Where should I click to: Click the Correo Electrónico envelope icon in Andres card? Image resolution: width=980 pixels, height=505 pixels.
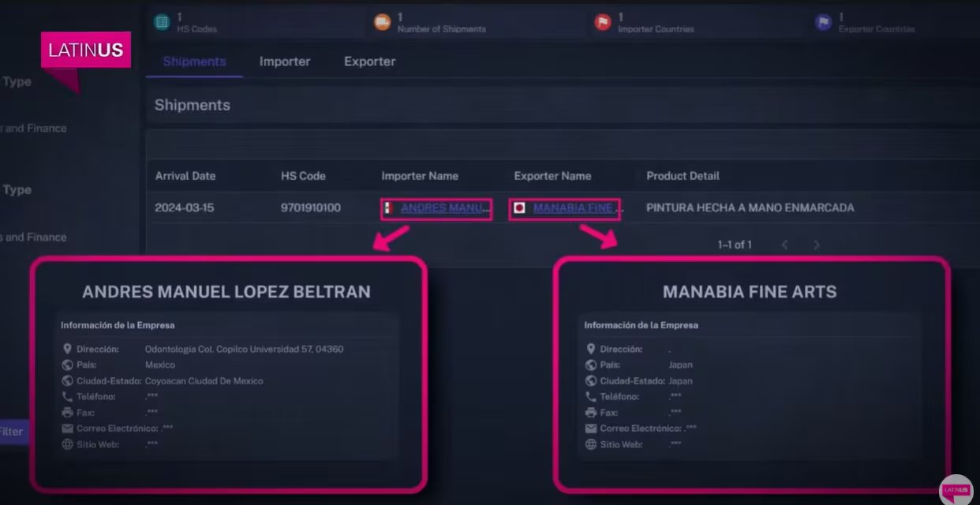[x=67, y=428]
